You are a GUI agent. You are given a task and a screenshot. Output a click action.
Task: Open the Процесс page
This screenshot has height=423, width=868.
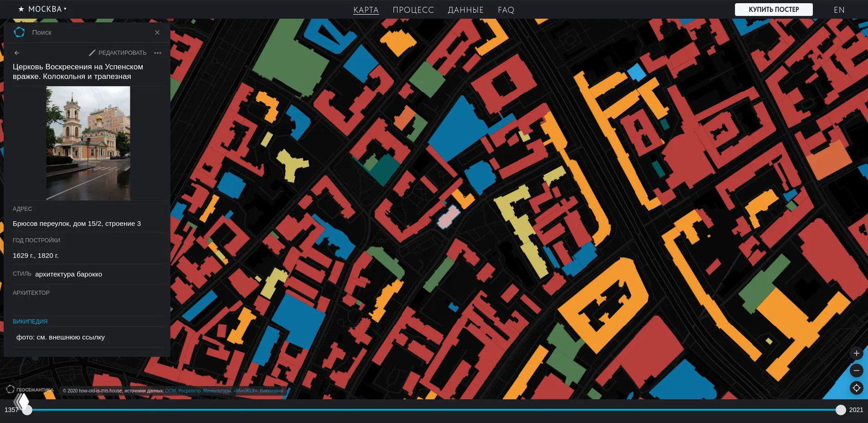pos(413,10)
